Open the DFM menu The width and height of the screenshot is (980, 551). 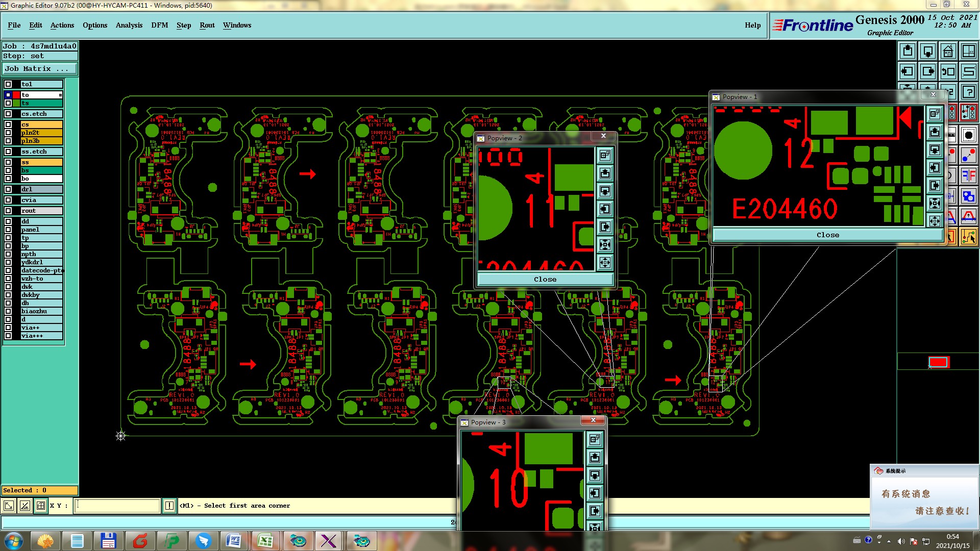pyautogui.click(x=160, y=25)
